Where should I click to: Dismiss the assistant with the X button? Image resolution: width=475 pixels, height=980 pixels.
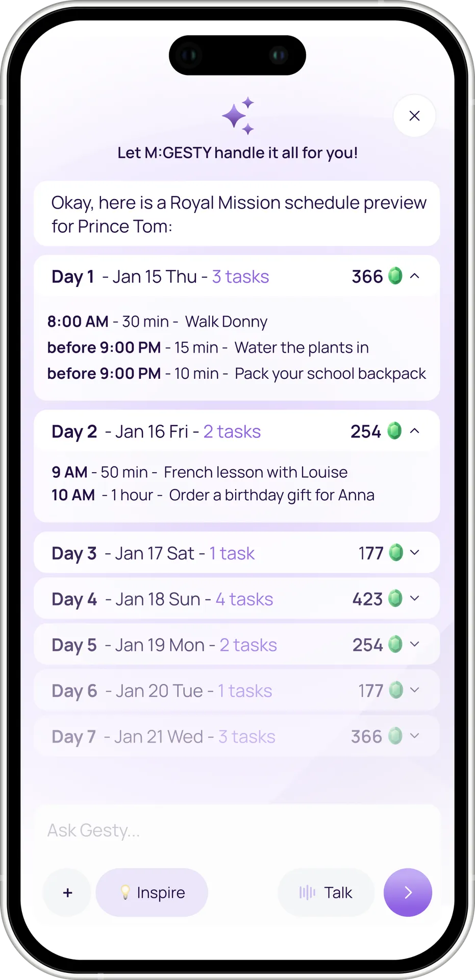click(x=414, y=116)
